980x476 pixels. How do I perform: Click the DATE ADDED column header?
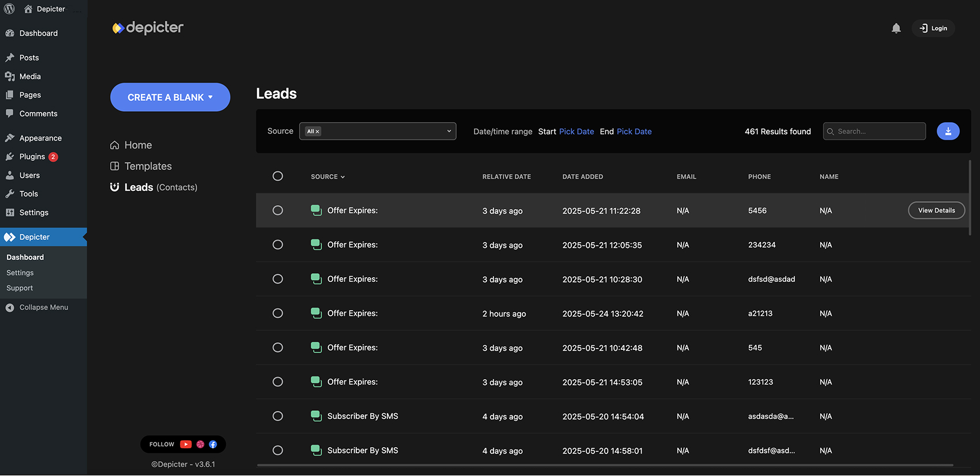583,177
